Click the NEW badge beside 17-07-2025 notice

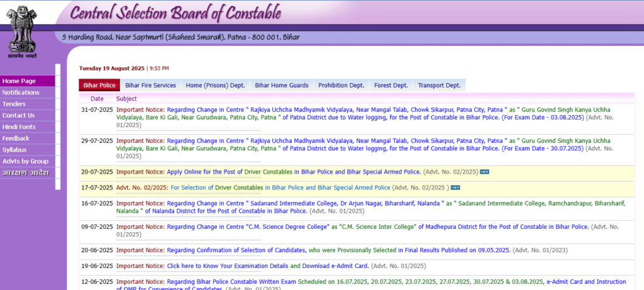[455, 187]
